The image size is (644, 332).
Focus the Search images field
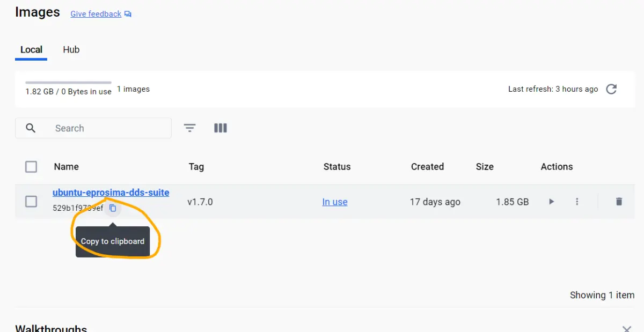click(x=107, y=128)
